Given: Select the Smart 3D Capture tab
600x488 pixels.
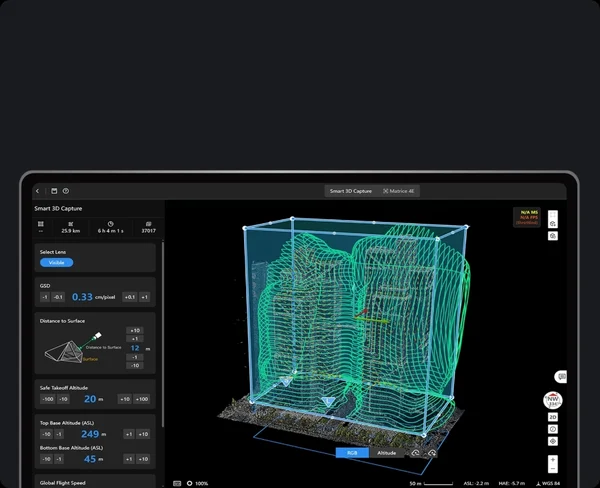Looking at the screenshot, I should [352, 191].
